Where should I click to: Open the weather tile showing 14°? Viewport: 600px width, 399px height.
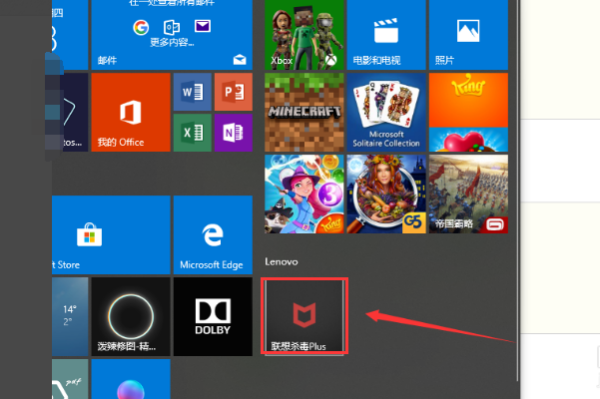click(70, 317)
